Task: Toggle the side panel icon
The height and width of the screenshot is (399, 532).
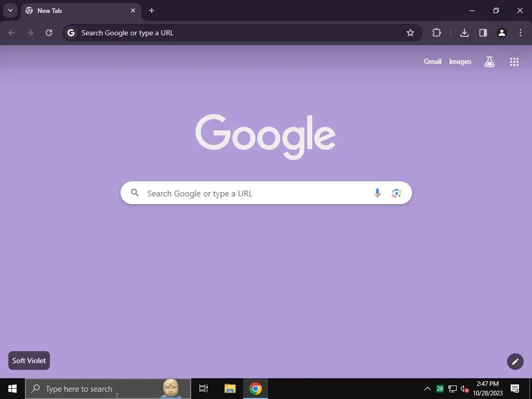Action: pyautogui.click(x=483, y=33)
